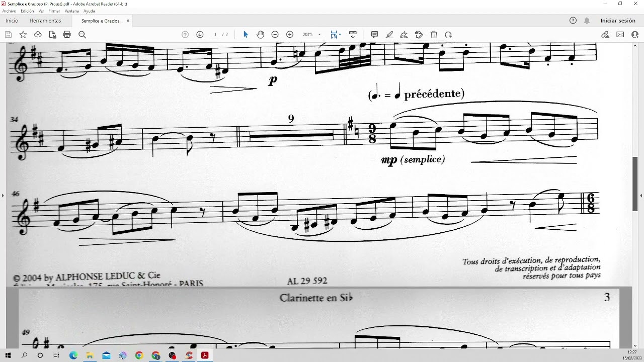This screenshot has width=644, height=362.
Task: Add a comment note
Action: [374, 35]
